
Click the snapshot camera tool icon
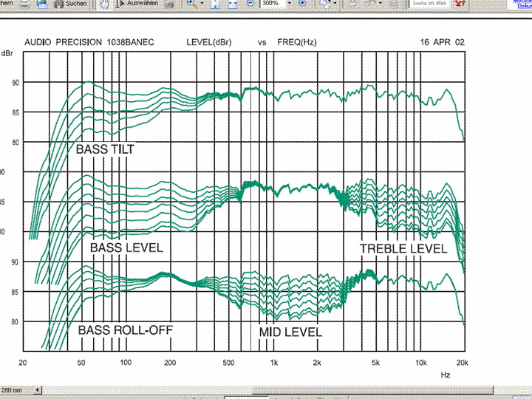169,4
